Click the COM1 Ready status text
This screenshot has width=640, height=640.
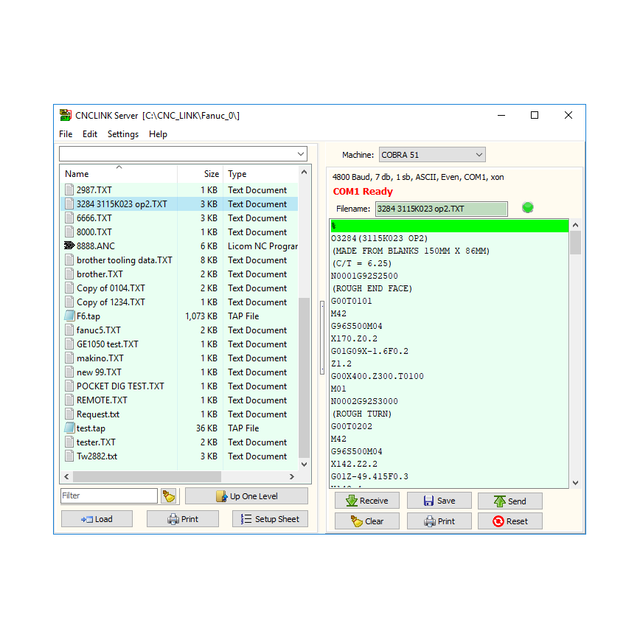coord(362,191)
